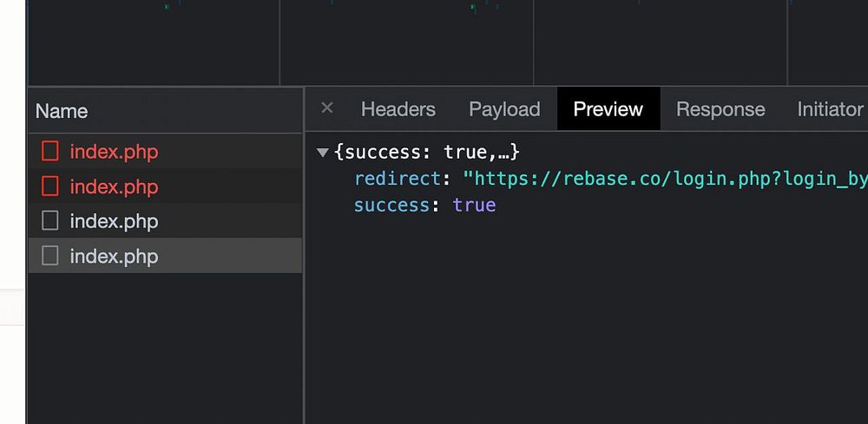The height and width of the screenshot is (424, 868).
Task: Click the file icon of the unhighlighted white index.php
Action: pyautogui.click(x=50, y=221)
